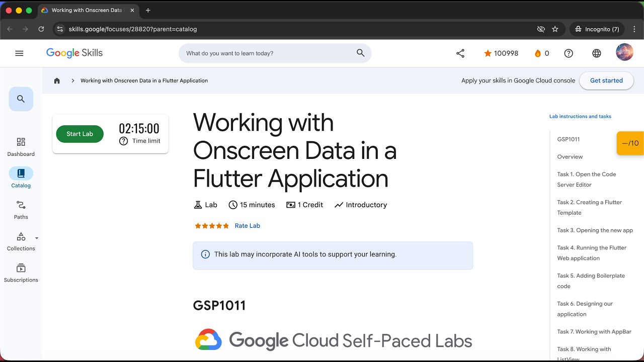Go to Task 1. Open the Code Server Editor
644x362 pixels.
click(x=587, y=179)
